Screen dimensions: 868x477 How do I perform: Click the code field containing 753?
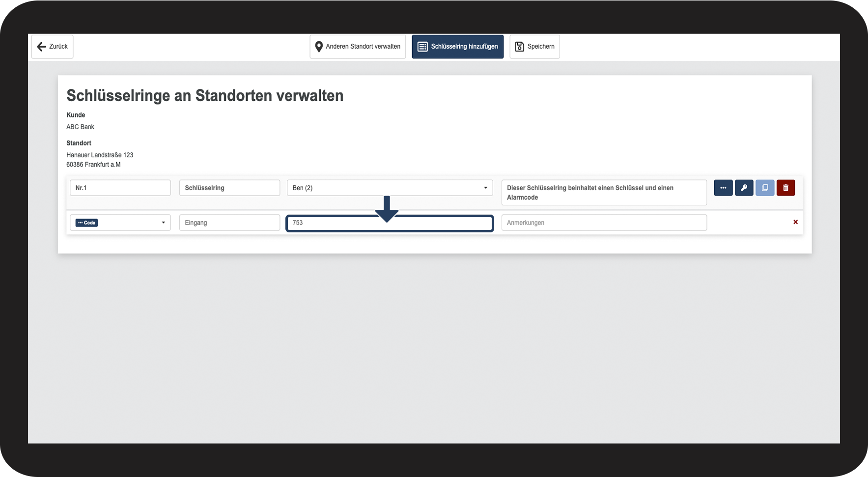390,223
